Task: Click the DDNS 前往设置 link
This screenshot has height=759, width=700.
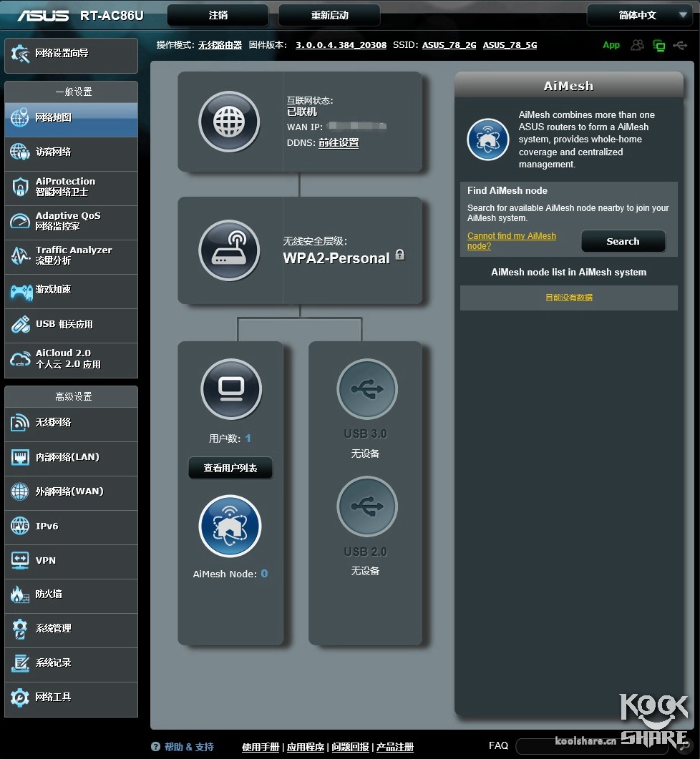Action: click(x=339, y=143)
